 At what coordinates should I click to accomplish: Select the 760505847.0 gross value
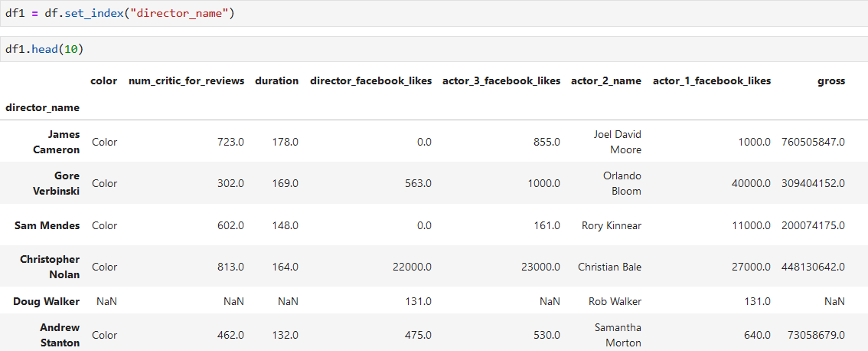point(813,142)
